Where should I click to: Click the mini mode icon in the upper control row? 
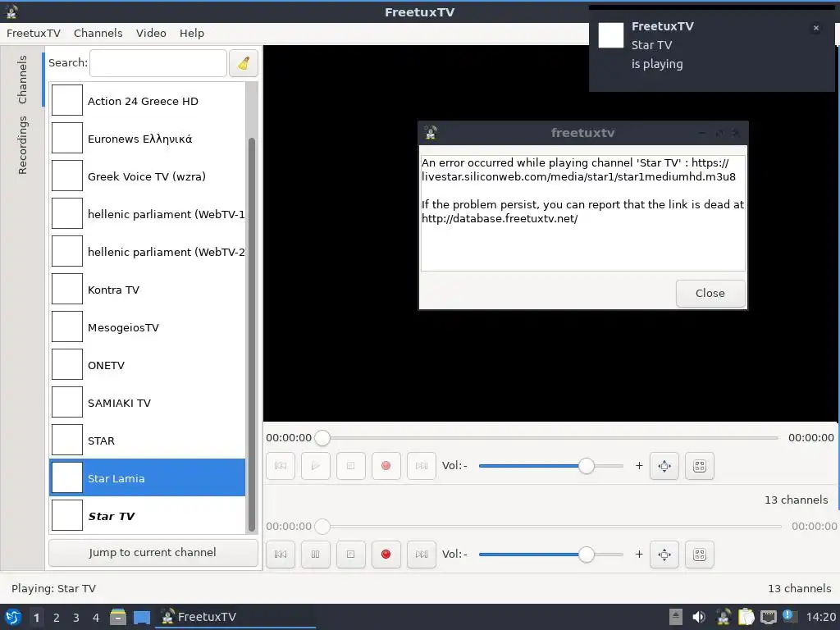coord(700,466)
